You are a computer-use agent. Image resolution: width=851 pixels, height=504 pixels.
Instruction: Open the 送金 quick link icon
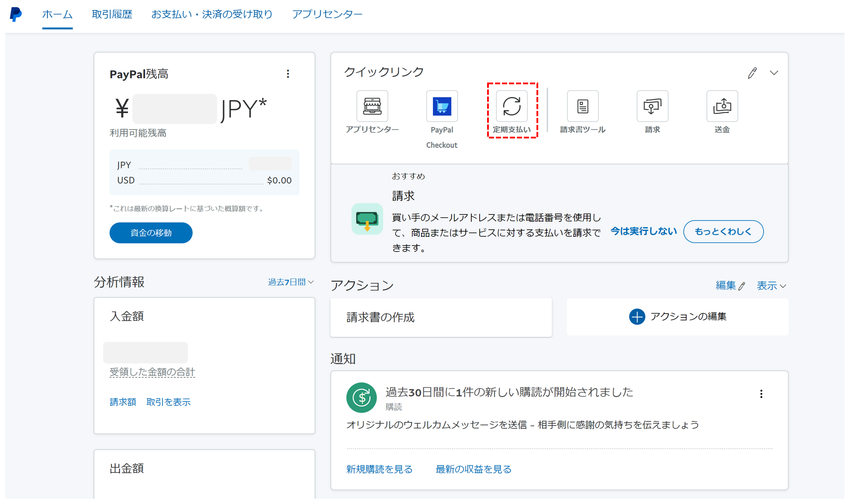(x=722, y=106)
